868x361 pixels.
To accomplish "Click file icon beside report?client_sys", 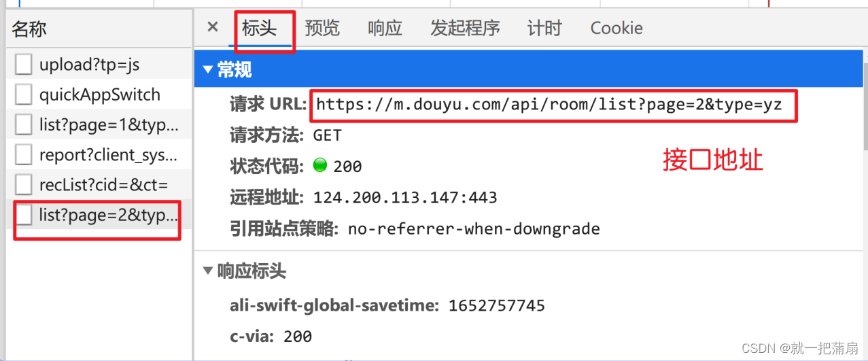I will (x=24, y=154).
